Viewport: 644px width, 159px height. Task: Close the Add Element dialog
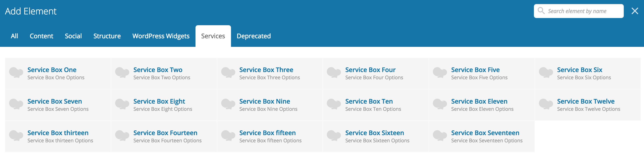[x=635, y=11]
